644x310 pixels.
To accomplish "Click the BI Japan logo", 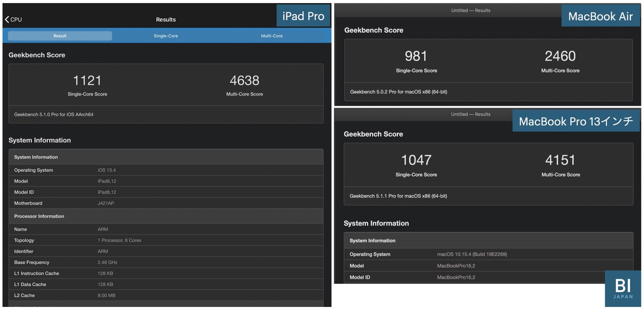I will click(623, 288).
